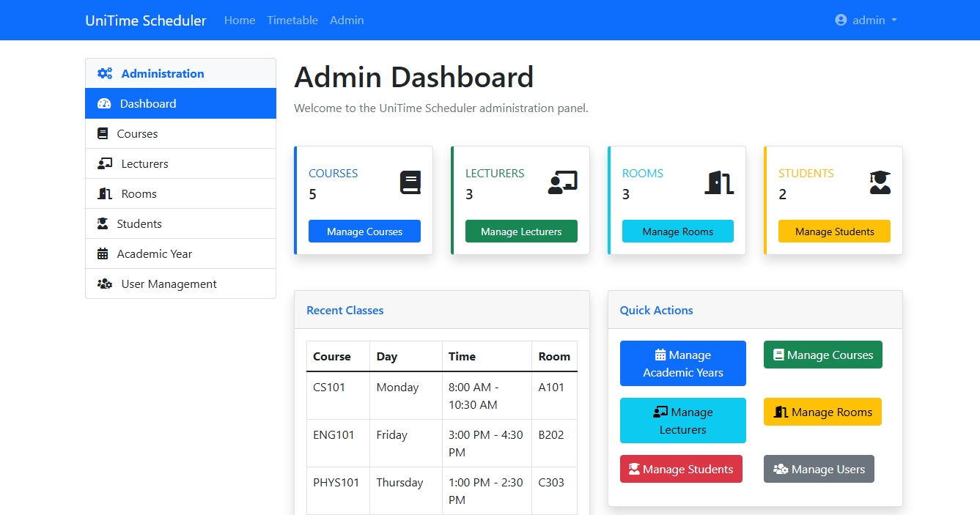
Task: Click the yellow Manage Rooms quick action
Action: coord(822,412)
